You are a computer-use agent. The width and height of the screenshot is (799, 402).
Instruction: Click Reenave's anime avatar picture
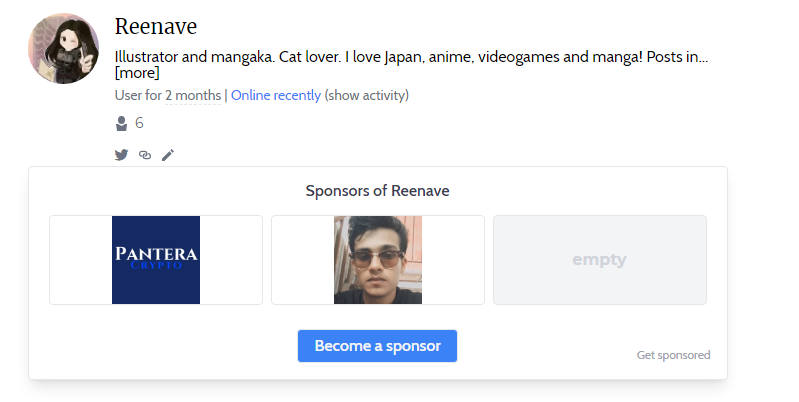click(64, 48)
